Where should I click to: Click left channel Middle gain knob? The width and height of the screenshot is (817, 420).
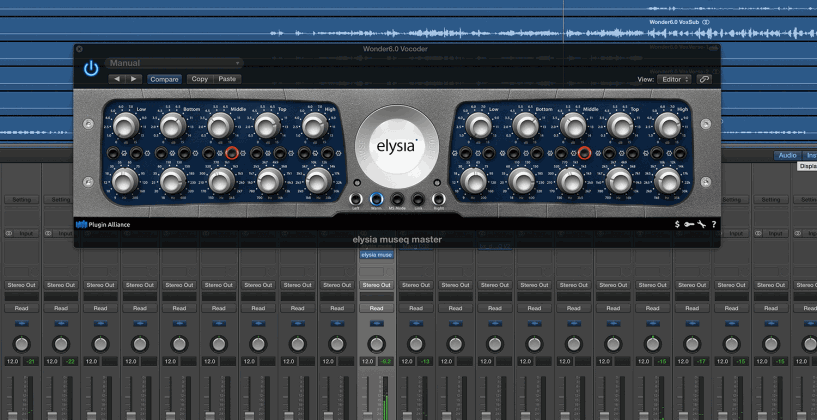[220, 126]
